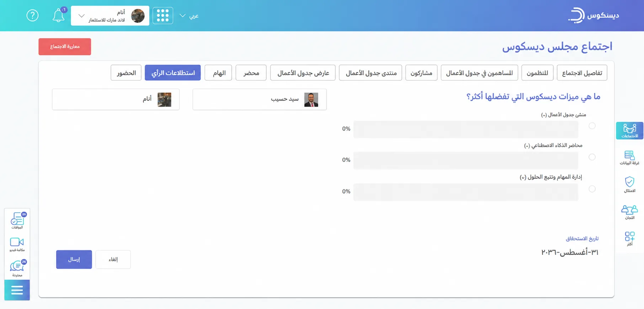Click the سيد حسيب participant card
644x309 pixels.
coord(260,99)
